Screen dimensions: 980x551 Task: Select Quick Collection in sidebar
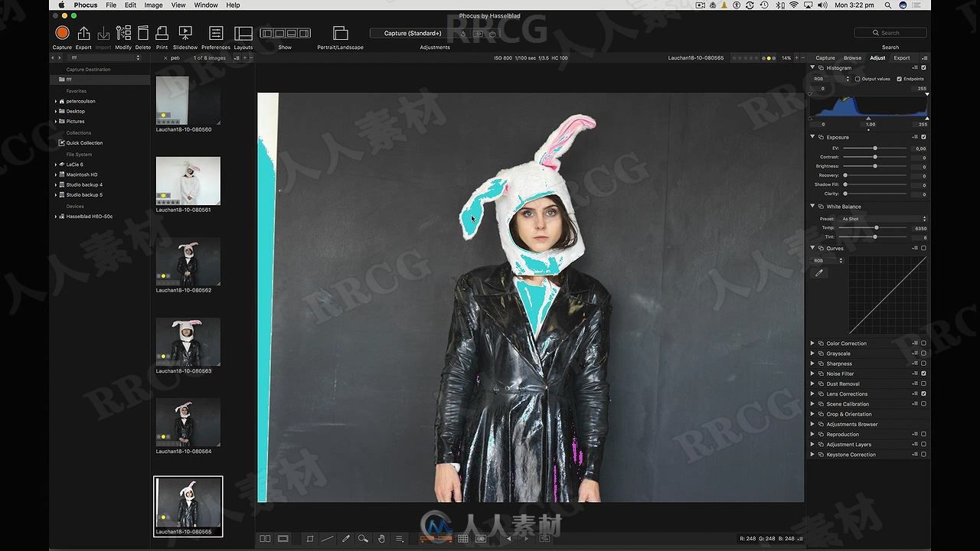(x=84, y=143)
